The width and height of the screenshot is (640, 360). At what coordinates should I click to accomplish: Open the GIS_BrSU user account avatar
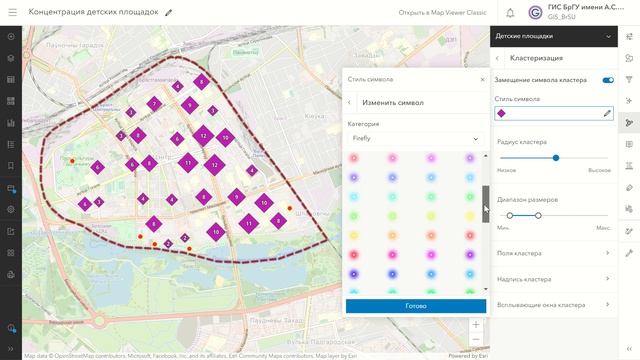point(535,13)
